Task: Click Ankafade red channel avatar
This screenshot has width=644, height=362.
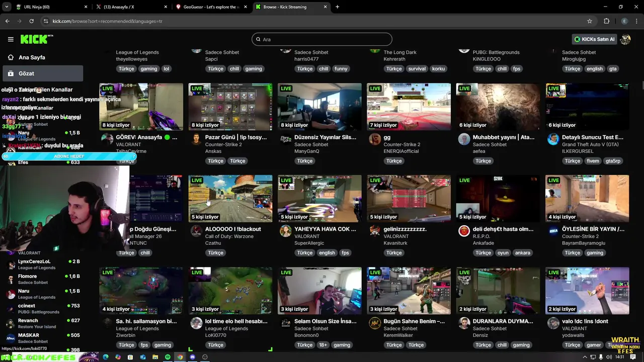Action: pos(464,231)
